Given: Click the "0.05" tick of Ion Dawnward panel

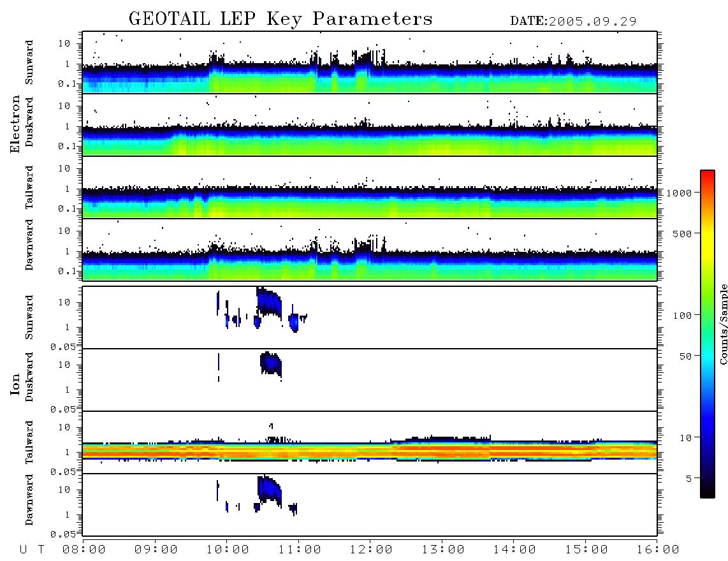Looking at the screenshot, I should (x=62, y=534).
